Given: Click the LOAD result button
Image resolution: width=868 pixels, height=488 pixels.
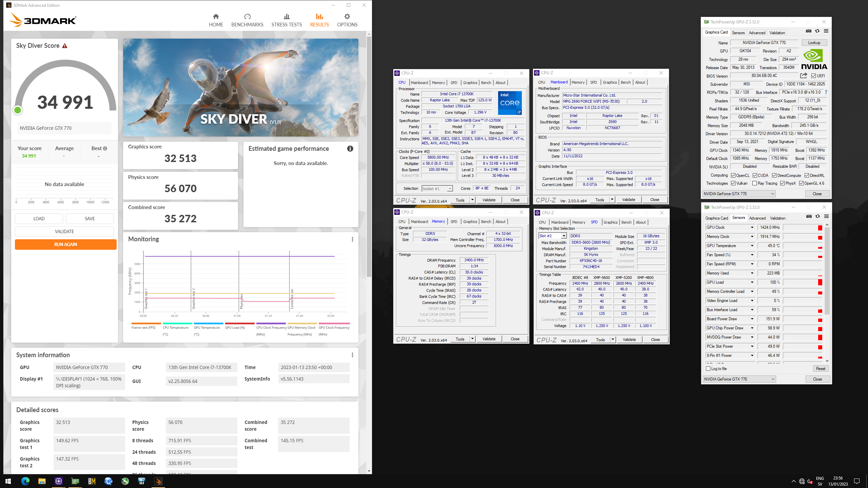Looking at the screenshot, I should 39,219.
